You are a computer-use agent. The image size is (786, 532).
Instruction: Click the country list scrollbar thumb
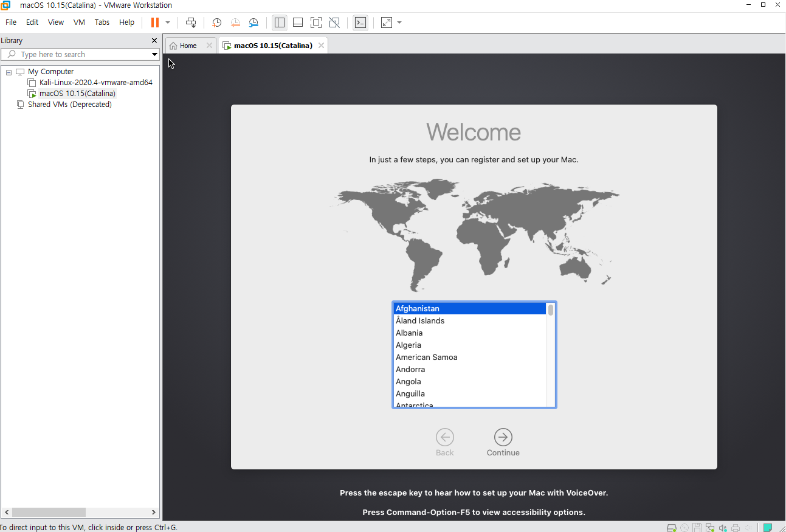(x=551, y=310)
